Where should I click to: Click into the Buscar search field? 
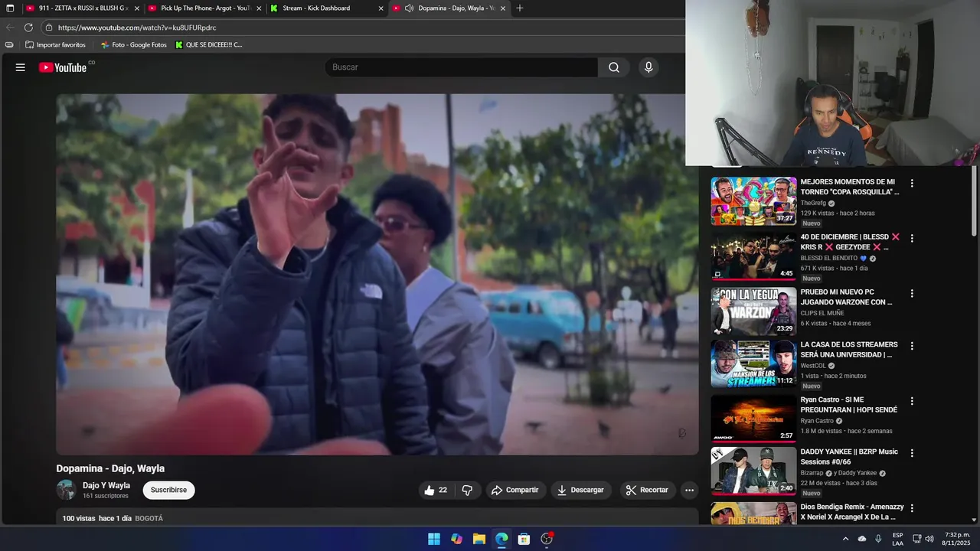click(x=462, y=67)
